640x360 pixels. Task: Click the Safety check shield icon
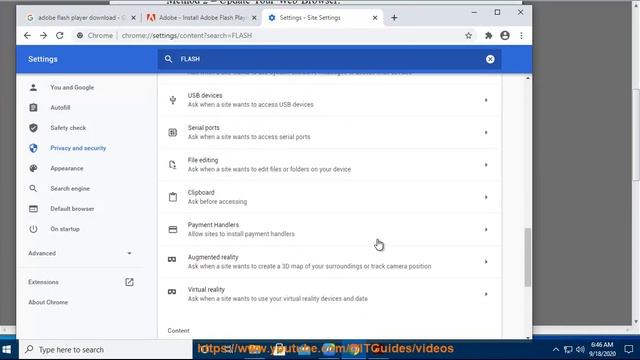pyautogui.click(x=33, y=128)
